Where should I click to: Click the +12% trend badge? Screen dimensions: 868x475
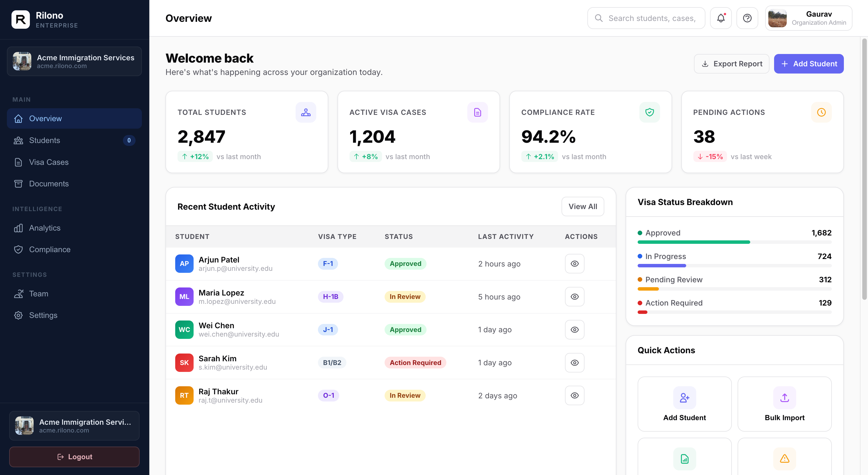click(x=195, y=157)
